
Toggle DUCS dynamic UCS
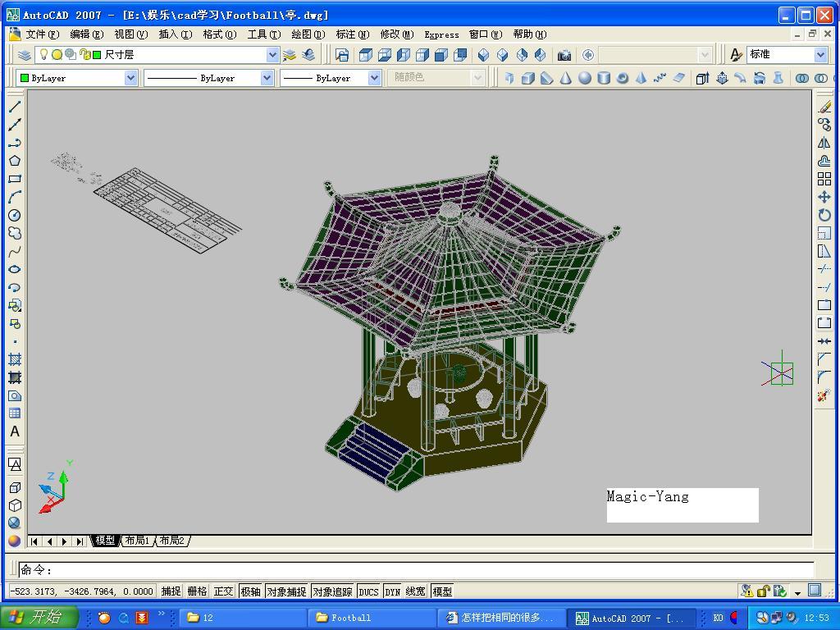click(x=368, y=591)
